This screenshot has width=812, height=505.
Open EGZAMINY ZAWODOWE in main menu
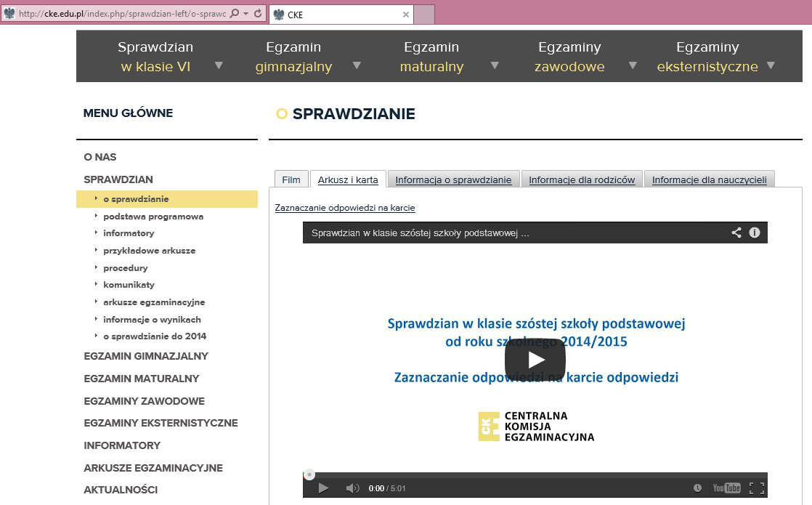[x=144, y=401]
